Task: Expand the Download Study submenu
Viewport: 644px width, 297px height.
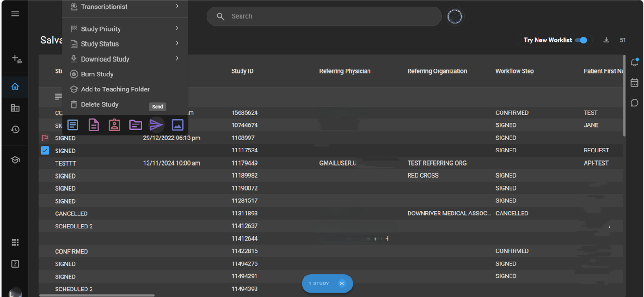Action: pyautogui.click(x=124, y=59)
